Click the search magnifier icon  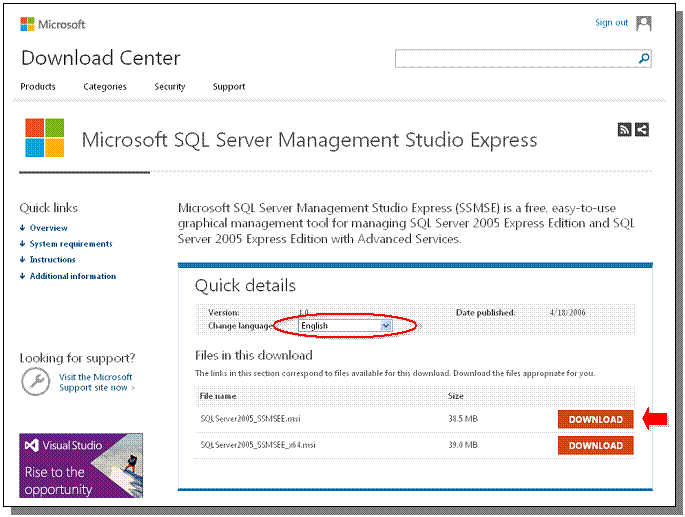coord(643,59)
